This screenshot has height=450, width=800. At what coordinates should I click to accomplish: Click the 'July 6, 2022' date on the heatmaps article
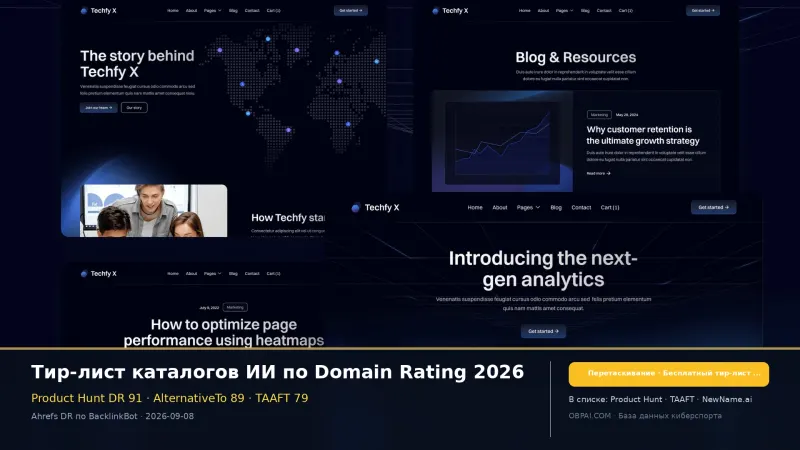click(209, 308)
